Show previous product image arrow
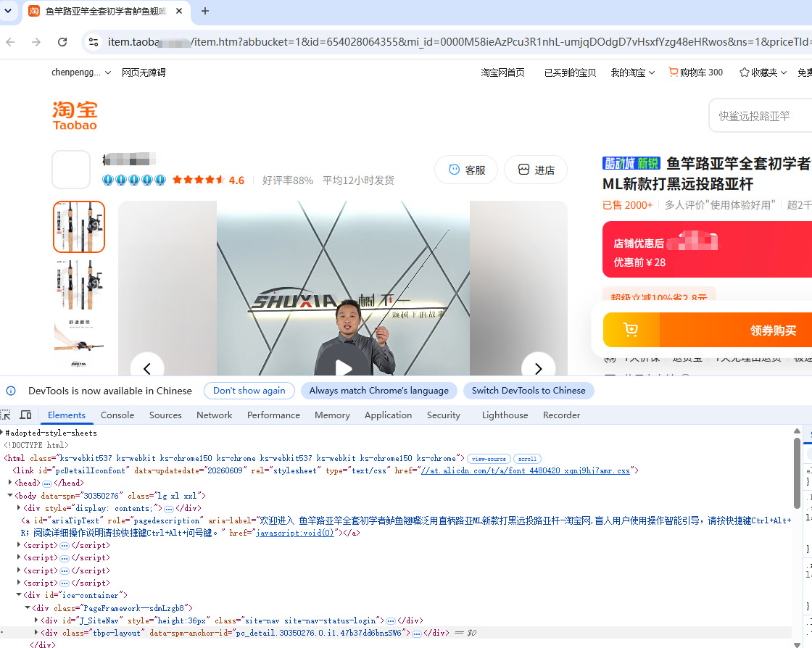Screen dimensions: 812x648 pyautogui.click(x=147, y=367)
